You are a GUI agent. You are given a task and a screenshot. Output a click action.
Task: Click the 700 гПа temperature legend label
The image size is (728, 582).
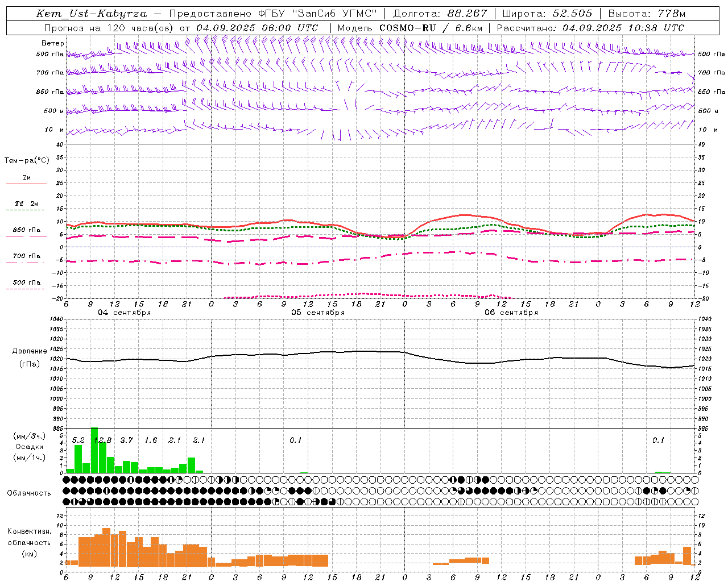click(27, 256)
